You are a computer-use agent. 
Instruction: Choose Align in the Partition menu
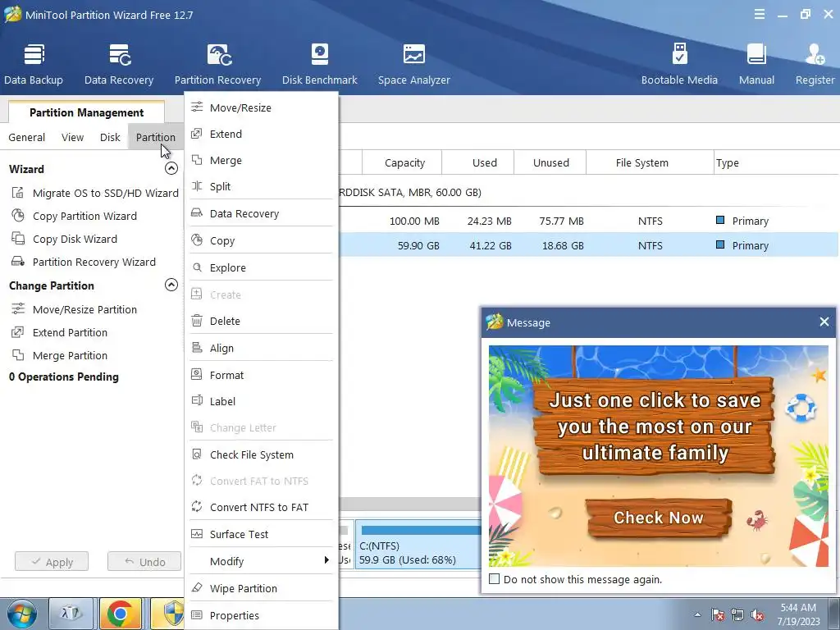pos(261,348)
